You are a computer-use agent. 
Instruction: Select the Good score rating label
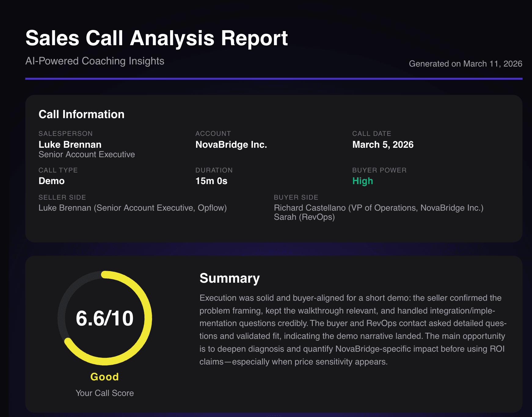pos(104,376)
